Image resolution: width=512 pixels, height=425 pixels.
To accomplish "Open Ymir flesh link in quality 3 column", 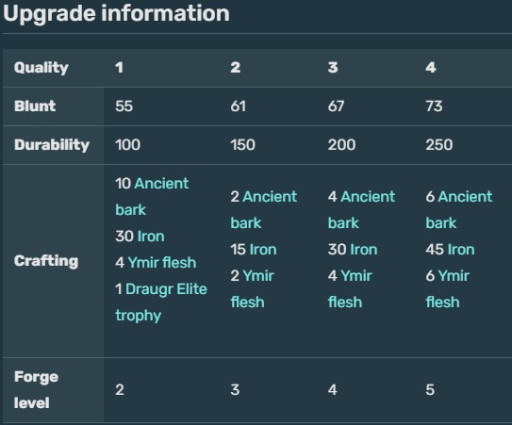I will click(x=350, y=289).
